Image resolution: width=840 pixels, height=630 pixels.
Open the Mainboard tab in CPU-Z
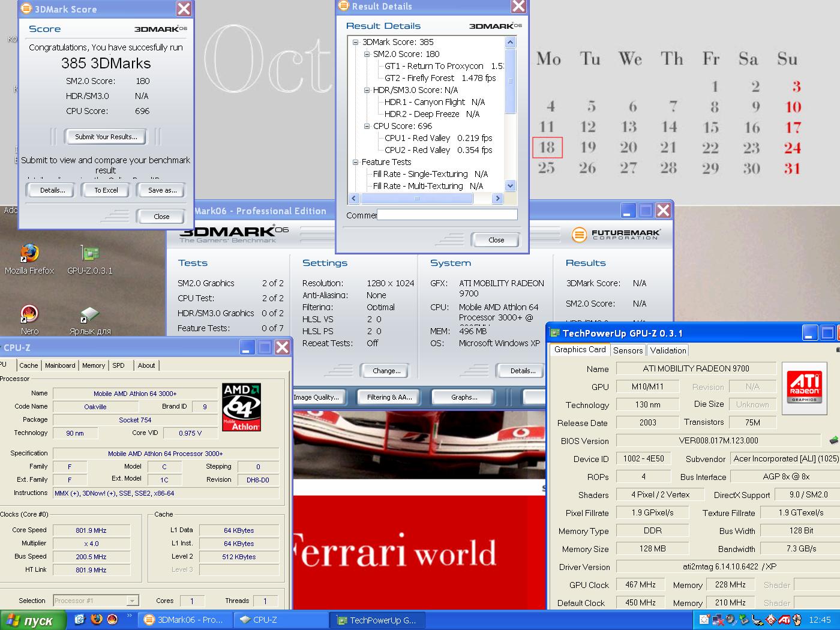60,365
